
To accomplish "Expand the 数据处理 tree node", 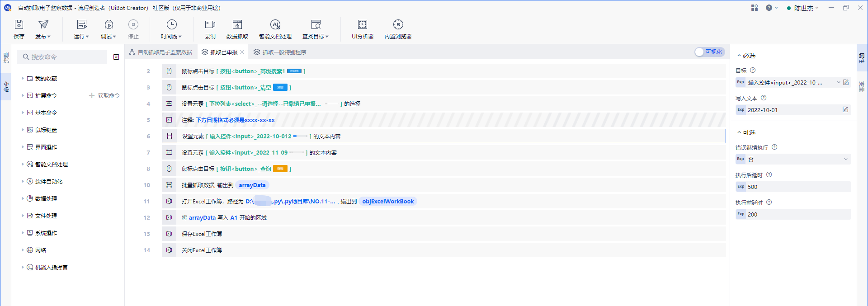I will (23, 199).
